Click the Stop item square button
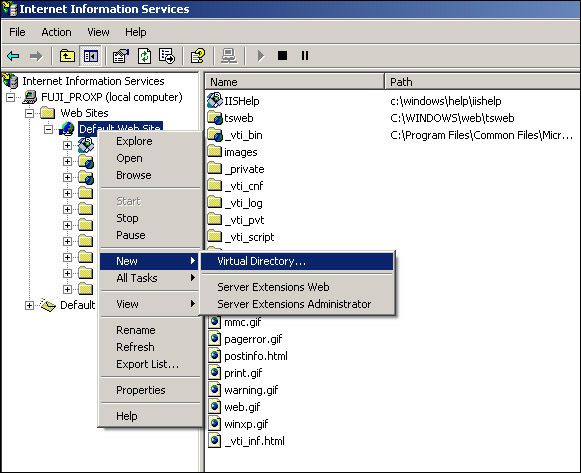The height and width of the screenshot is (473, 581). click(x=282, y=56)
